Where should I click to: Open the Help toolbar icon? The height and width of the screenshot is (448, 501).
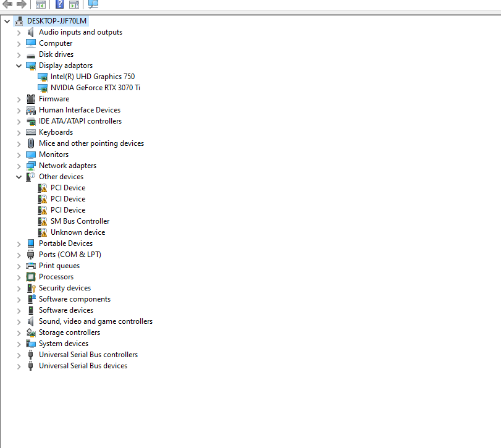(59, 4)
